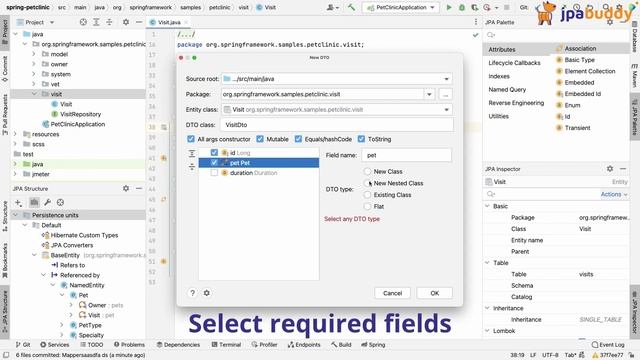Choose the New Nested Class DTO type

(x=367, y=183)
